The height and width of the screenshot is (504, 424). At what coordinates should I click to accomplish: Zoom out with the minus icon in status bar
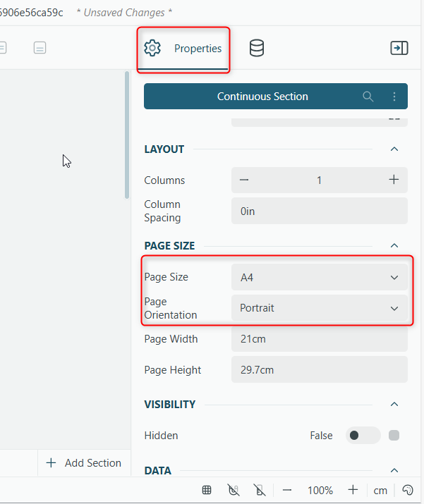click(x=287, y=490)
